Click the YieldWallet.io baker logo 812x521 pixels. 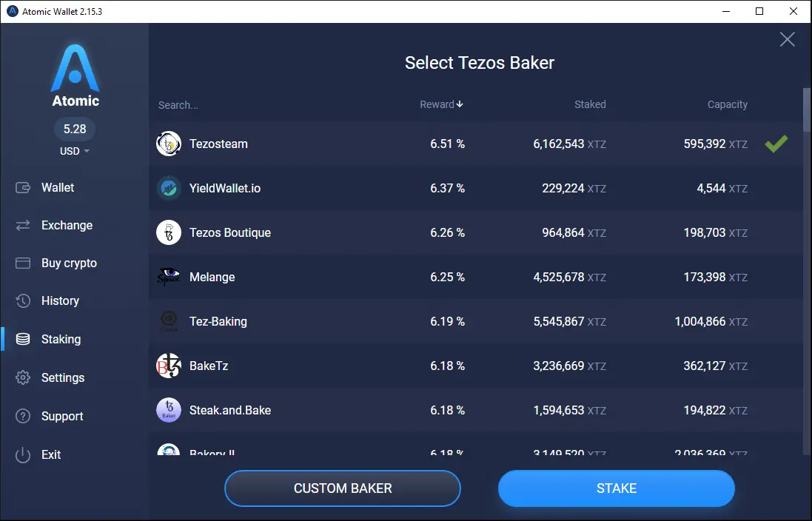coord(169,188)
